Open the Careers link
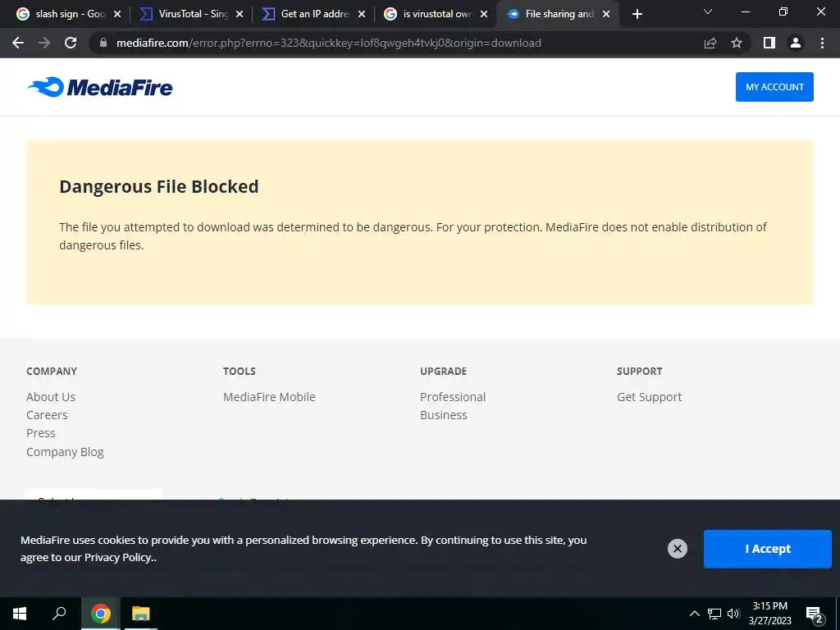This screenshot has width=840, height=630. (x=47, y=415)
